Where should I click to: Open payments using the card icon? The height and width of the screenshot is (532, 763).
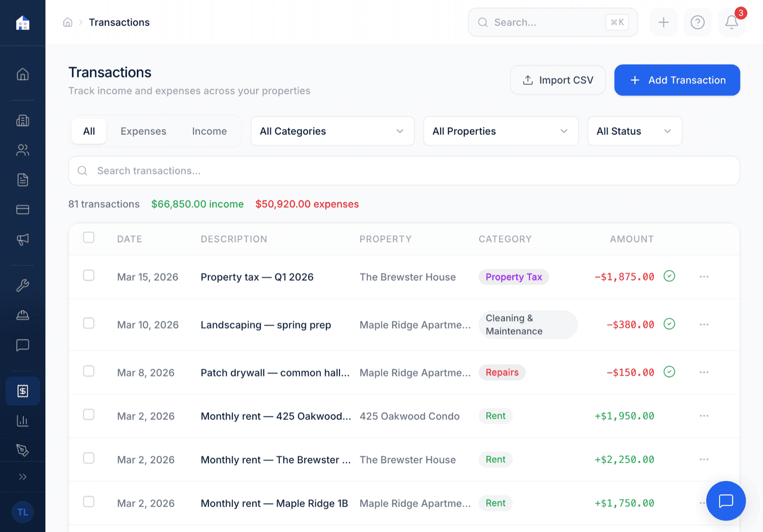tap(22, 209)
